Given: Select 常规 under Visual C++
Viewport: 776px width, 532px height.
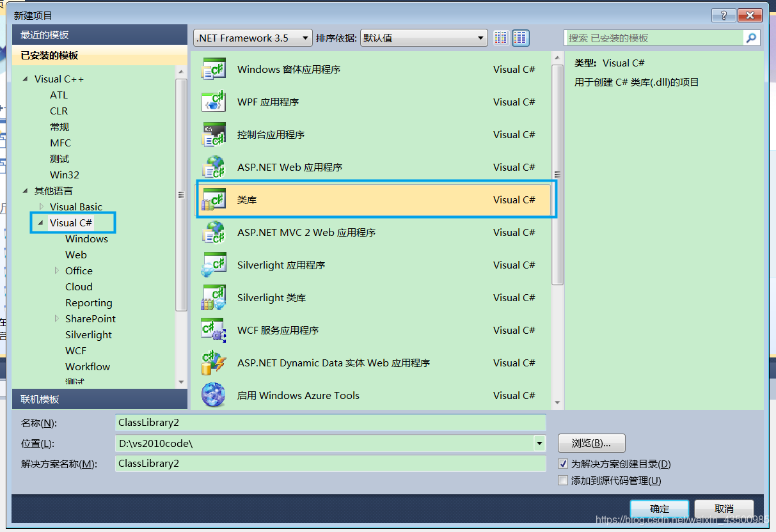Looking at the screenshot, I should 59,127.
